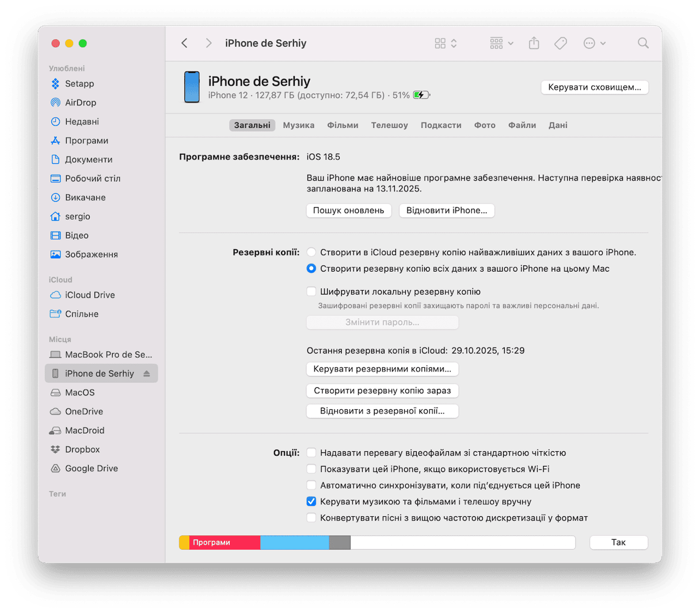Click Створити резервну копію зараз button

click(382, 390)
